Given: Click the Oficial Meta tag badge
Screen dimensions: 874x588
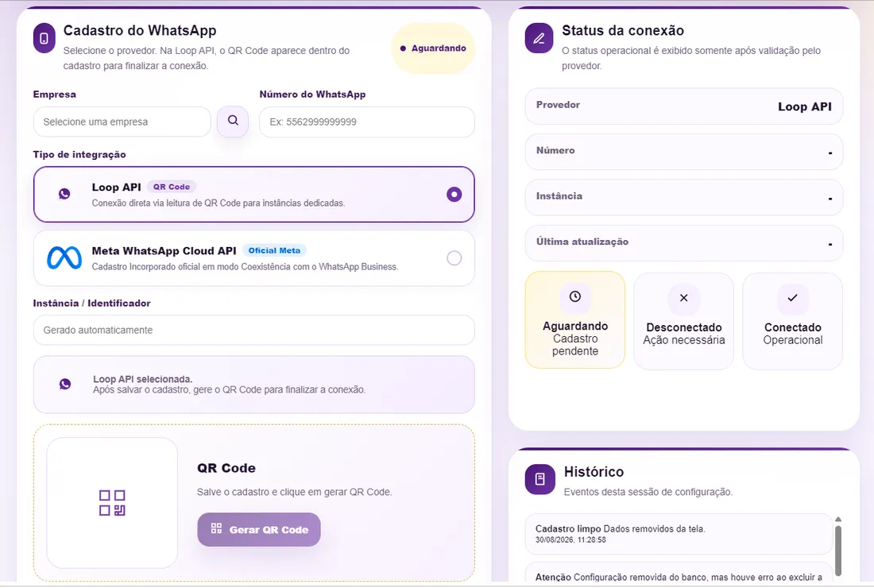Looking at the screenshot, I should click(x=274, y=250).
